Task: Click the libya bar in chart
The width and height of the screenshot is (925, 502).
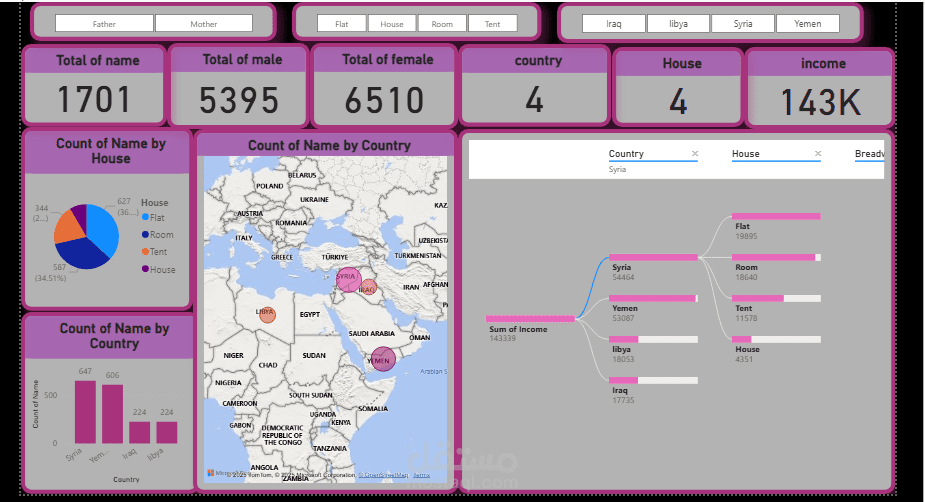Action: pos(166,432)
